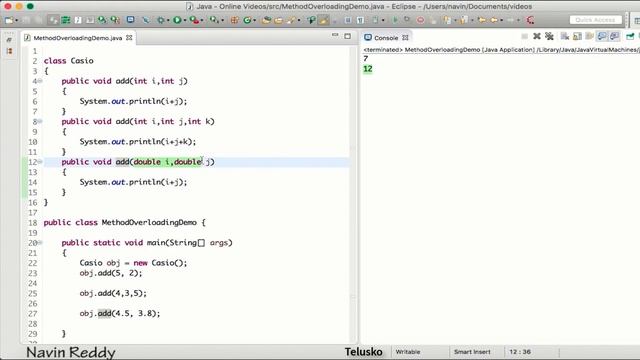Click the editor's vertical scrollbar
The image size is (640, 360).
point(353,194)
